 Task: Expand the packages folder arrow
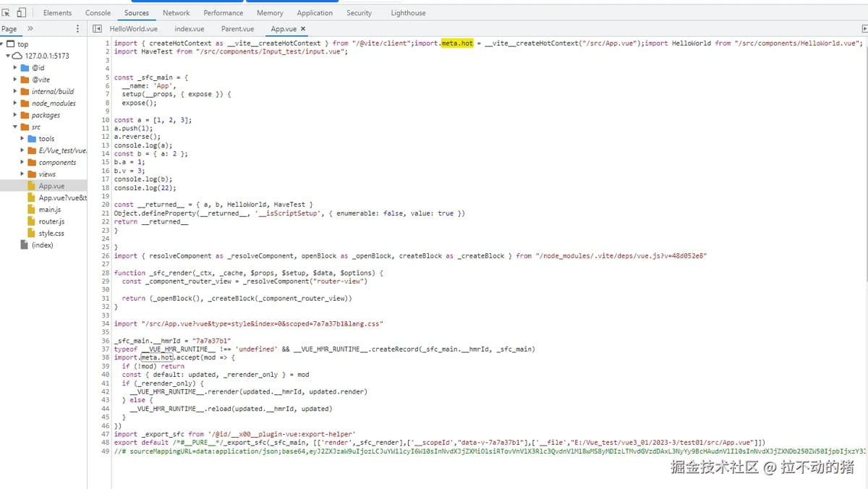[x=15, y=115]
